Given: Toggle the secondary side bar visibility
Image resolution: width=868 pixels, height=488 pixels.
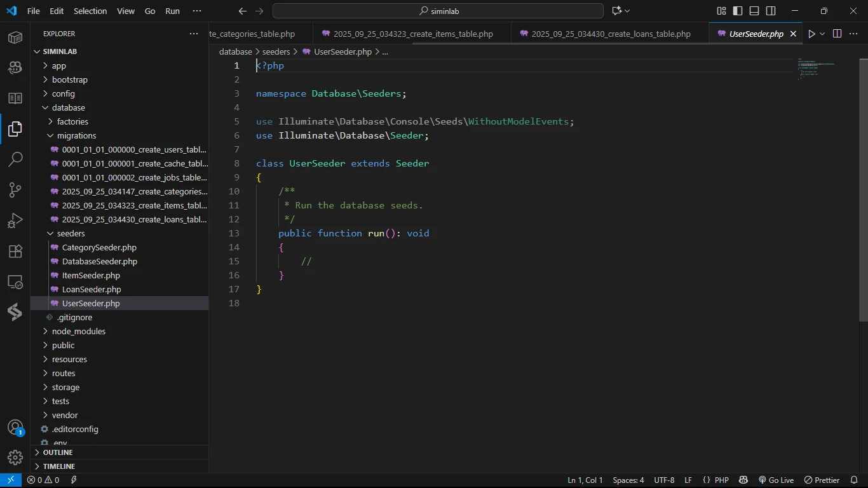Looking at the screenshot, I should [x=771, y=11].
